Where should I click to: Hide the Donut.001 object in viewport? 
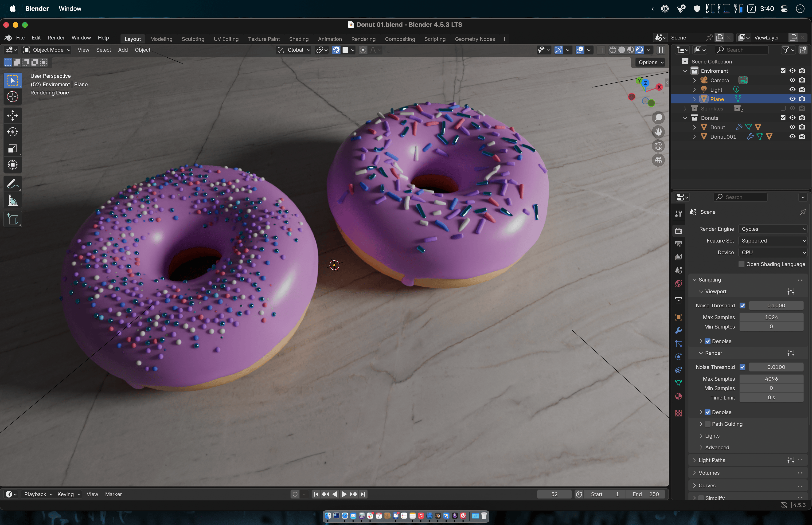[x=792, y=137]
